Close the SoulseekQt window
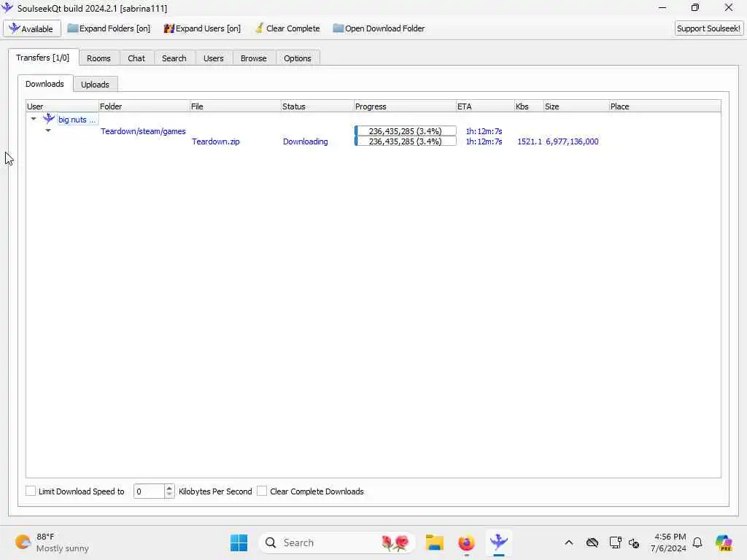This screenshot has width=747, height=560. pyautogui.click(x=729, y=7)
